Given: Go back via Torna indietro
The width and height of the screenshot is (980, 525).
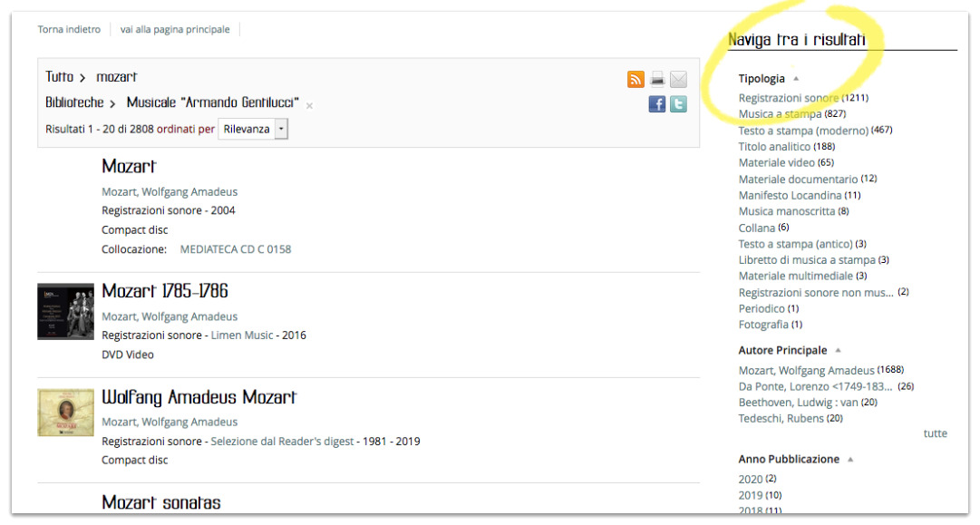Looking at the screenshot, I should [x=69, y=30].
